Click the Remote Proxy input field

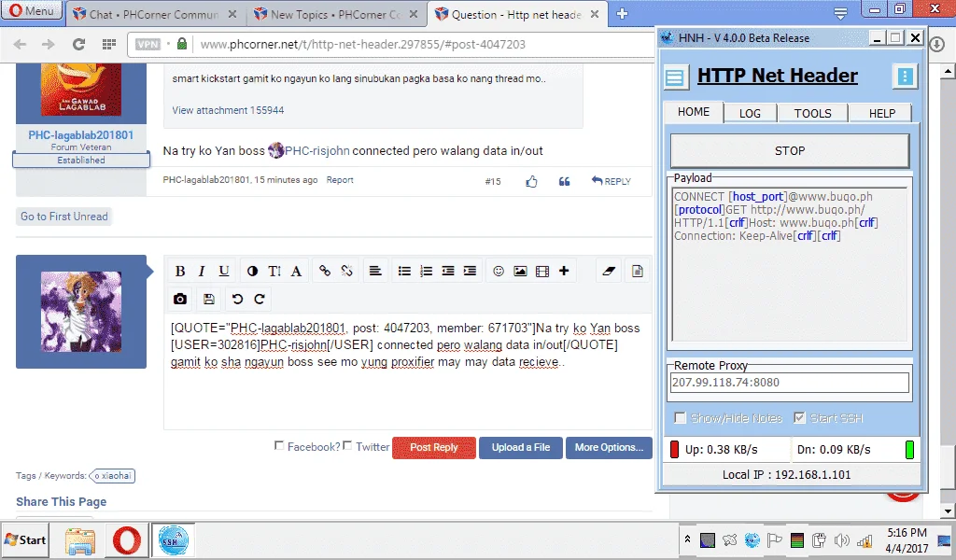790,383
